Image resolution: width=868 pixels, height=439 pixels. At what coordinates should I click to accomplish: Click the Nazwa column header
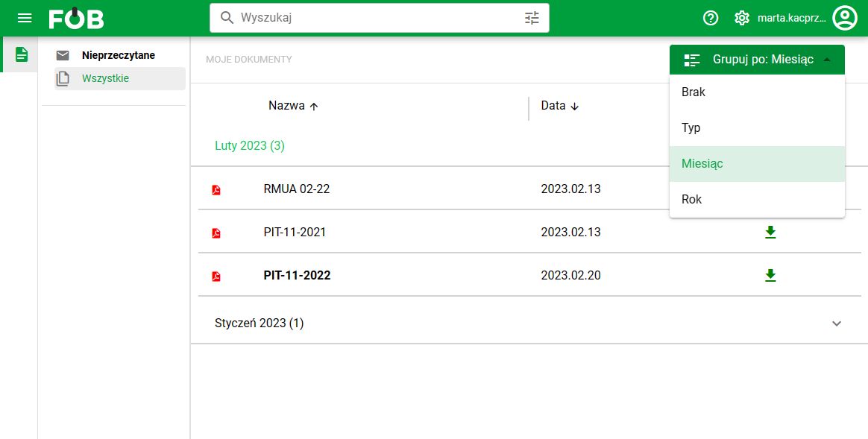pos(286,105)
